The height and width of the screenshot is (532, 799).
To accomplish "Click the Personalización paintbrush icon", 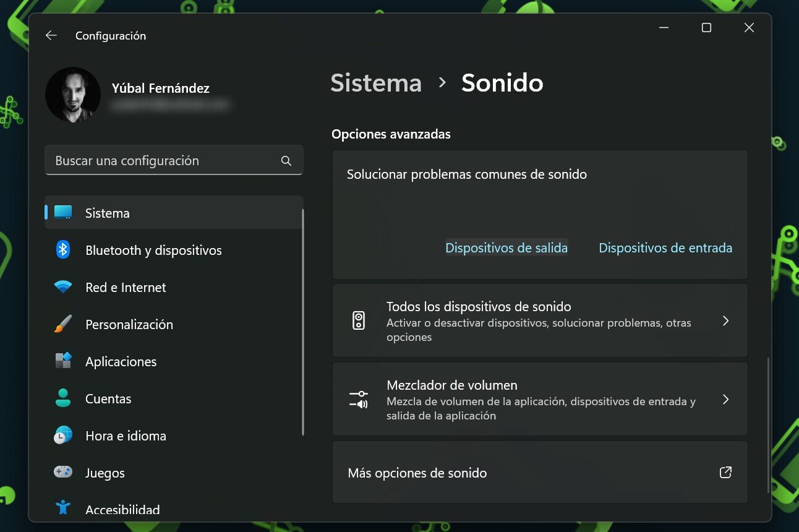I will pos(63,324).
